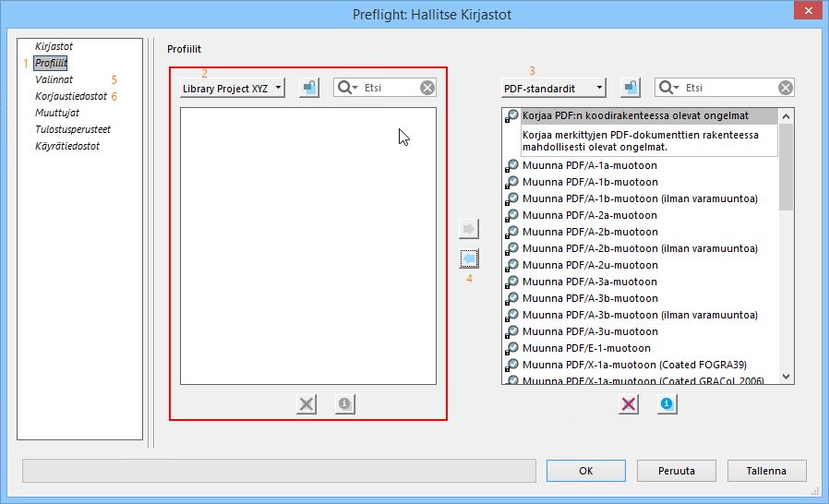Viewport: 829px width, 504px height.
Task: Select Kirjastot in the left list
Action: pos(54,46)
